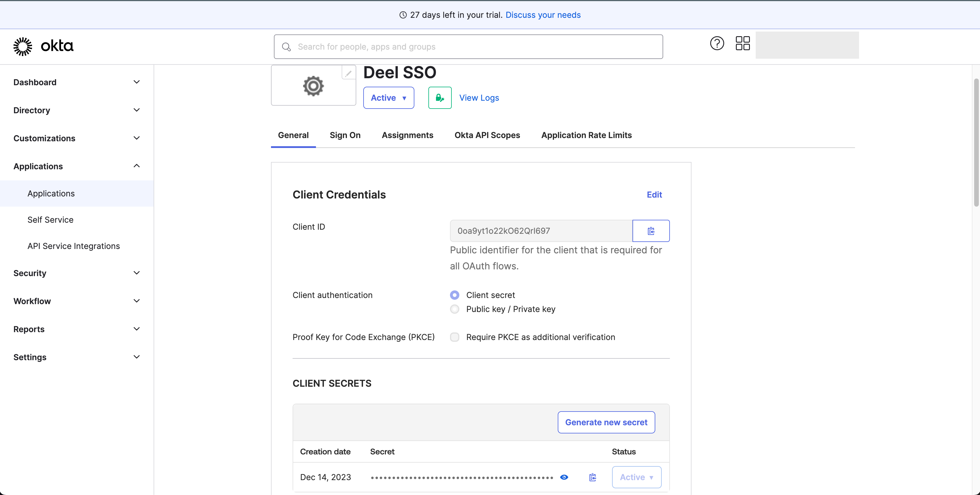Click the Dec 14, 2023 creation date
980x495 pixels.
tap(325, 477)
